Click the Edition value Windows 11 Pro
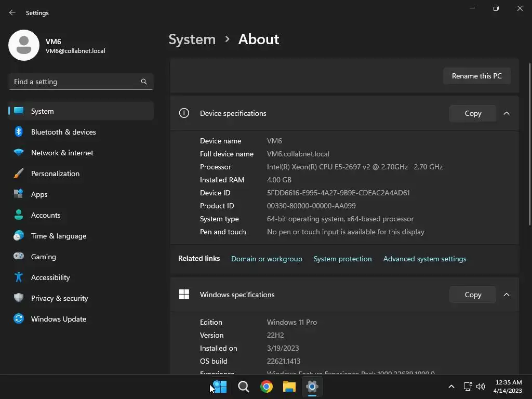The image size is (532, 399). (x=292, y=322)
